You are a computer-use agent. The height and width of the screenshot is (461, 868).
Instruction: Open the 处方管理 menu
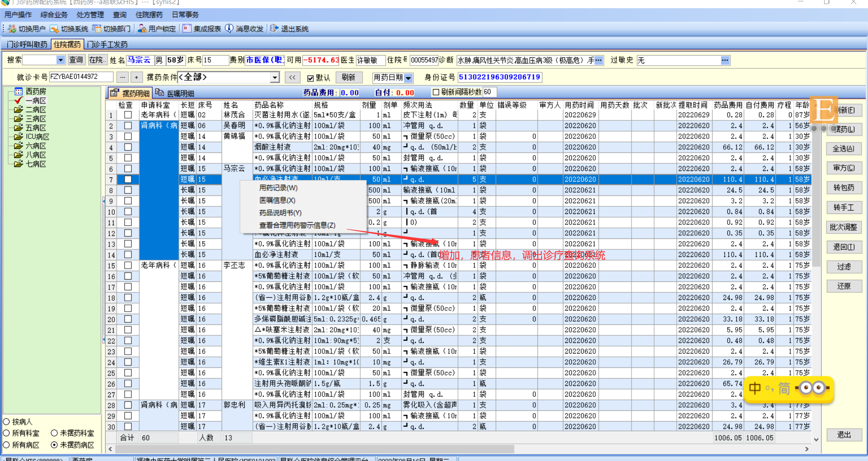pyautogui.click(x=90, y=15)
